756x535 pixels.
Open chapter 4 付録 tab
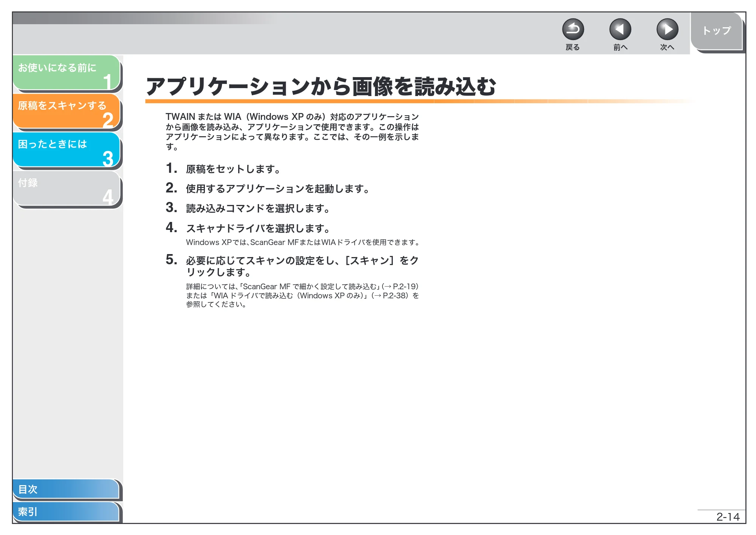point(67,188)
